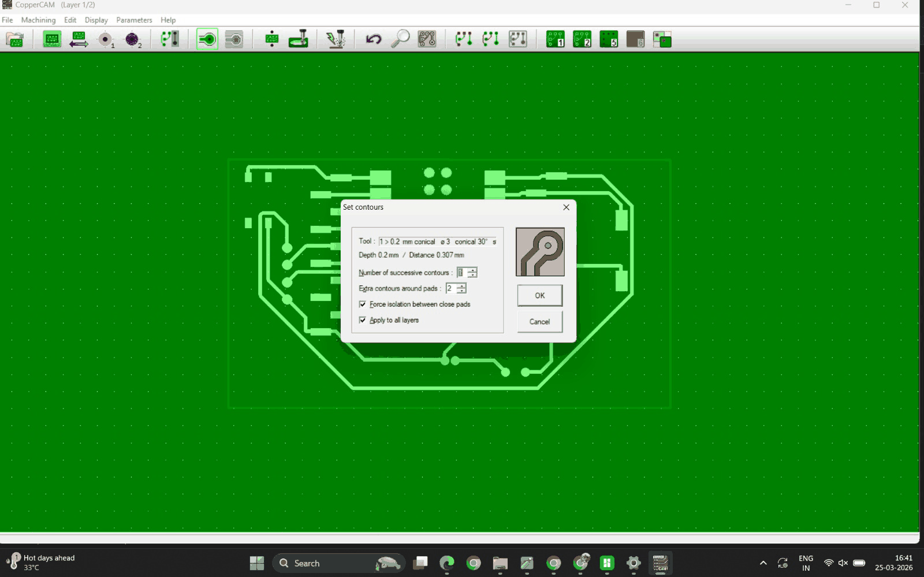Close the Set contours dialog
Screen dimensions: 924x577
(566, 207)
